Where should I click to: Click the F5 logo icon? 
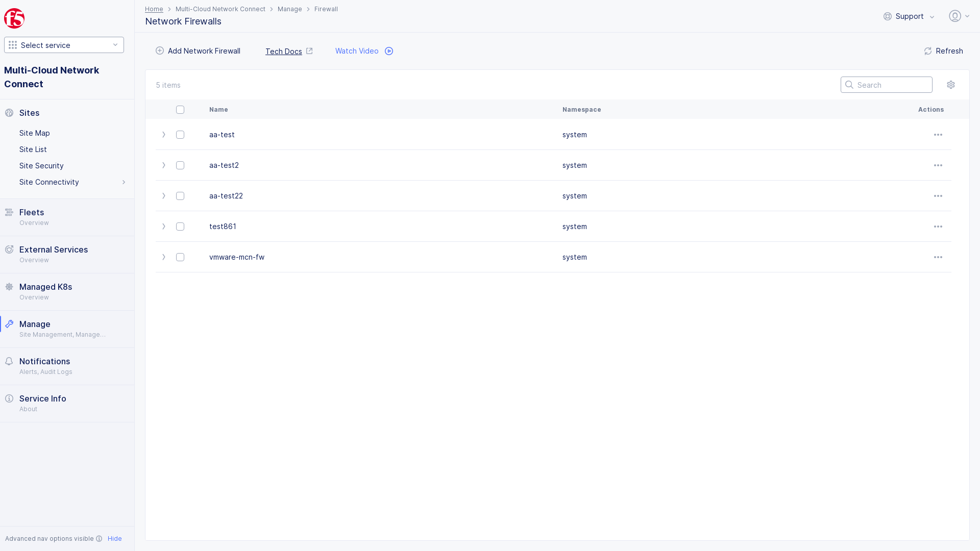14,18
